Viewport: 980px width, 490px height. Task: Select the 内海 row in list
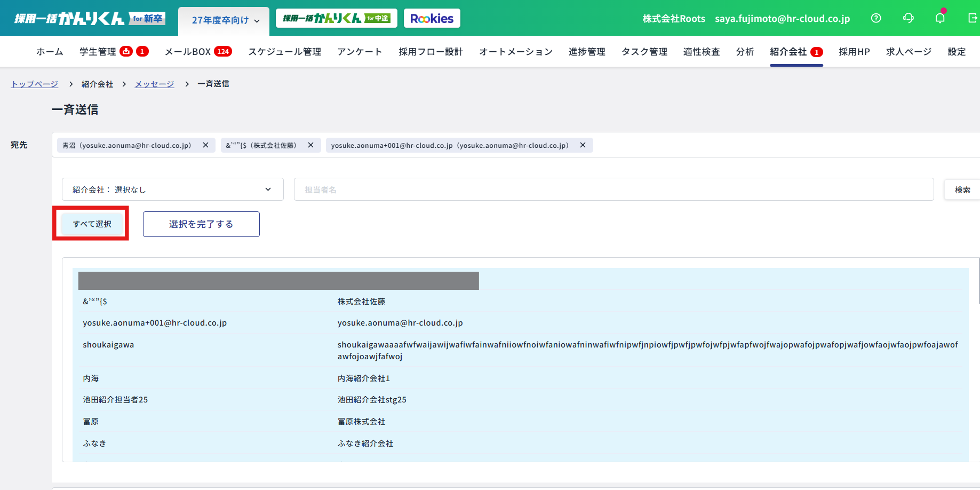(91, 378)
